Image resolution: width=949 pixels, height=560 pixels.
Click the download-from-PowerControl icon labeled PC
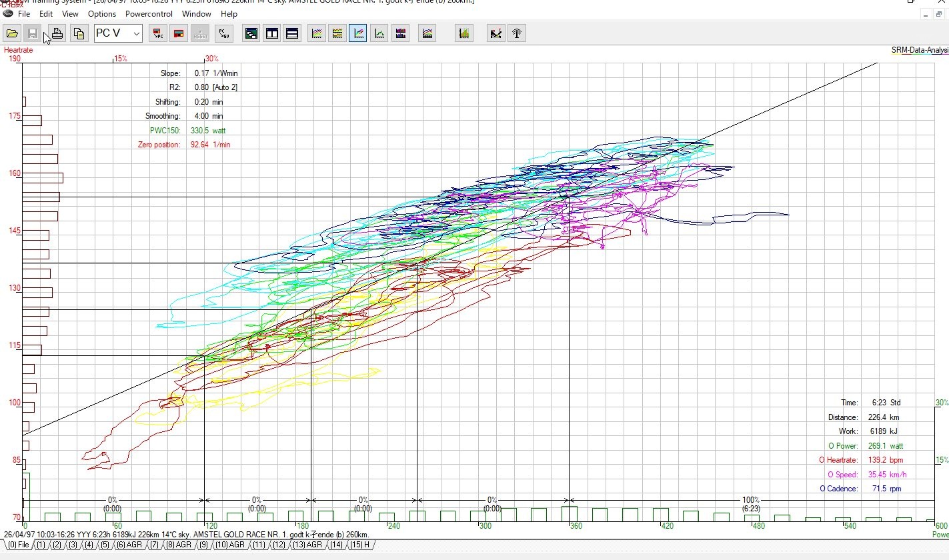157,33
